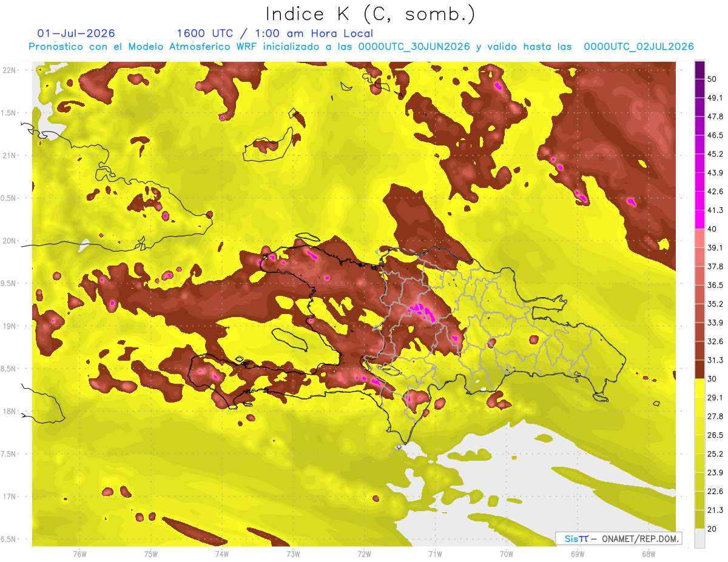728x562 pixels.
Task: Select the "7.5N" latitude label
Action: 9,453
